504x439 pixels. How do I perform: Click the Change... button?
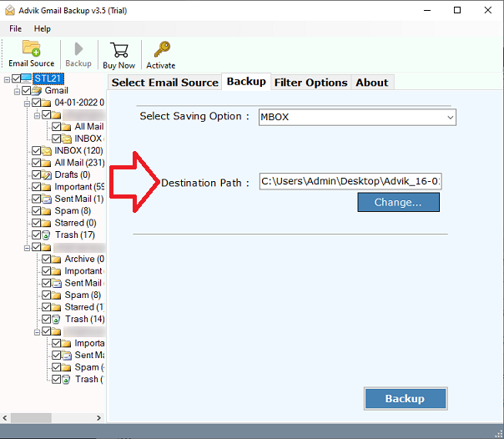click(398, 202)
